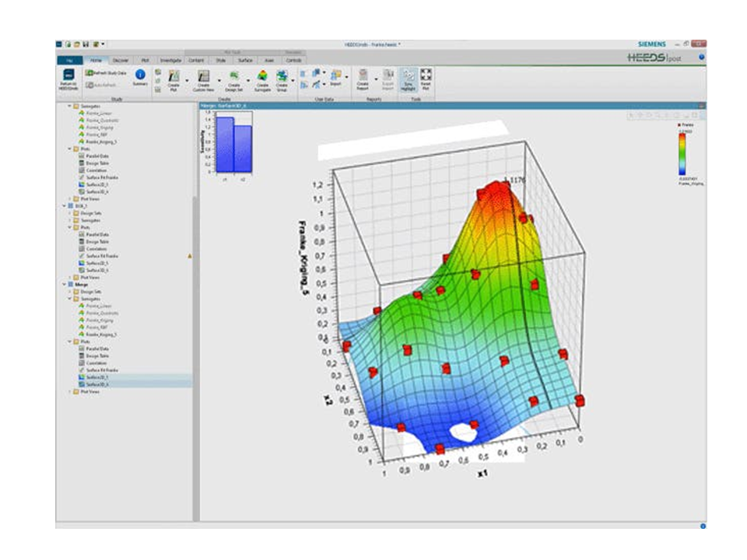Select Franke_Kriging_5 under the Merge study
747x560 pixels.
[x=98, y=334]
